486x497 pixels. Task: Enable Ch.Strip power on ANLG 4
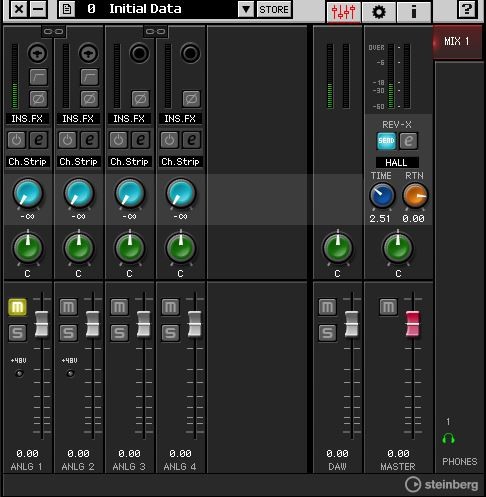tap(169, 140)
